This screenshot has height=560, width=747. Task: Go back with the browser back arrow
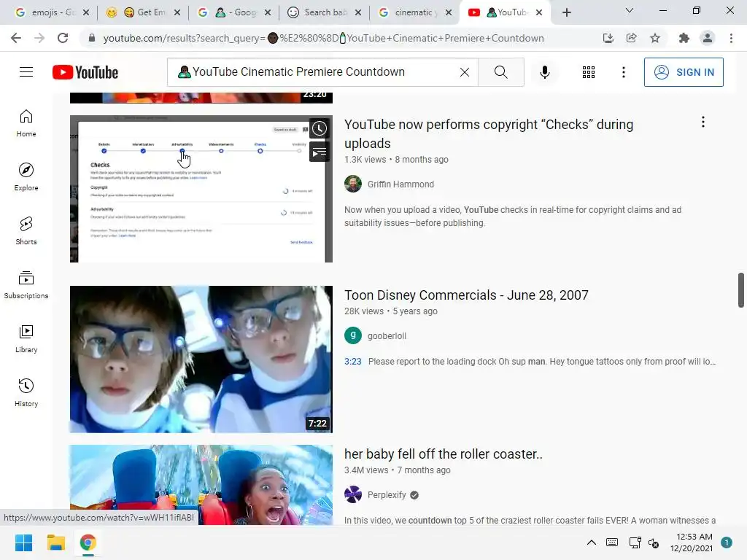click(x=16, y=38)
